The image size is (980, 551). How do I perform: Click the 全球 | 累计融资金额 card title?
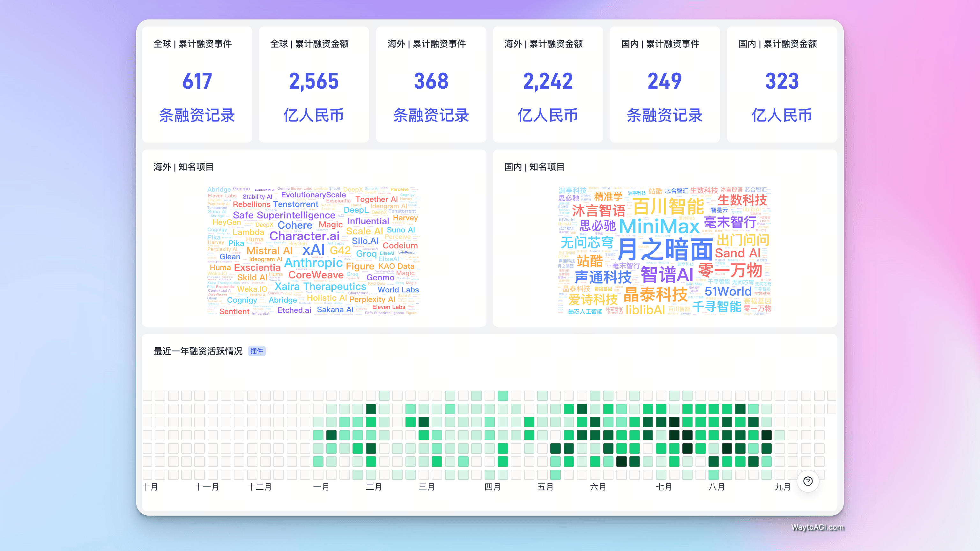click(309, 44)
